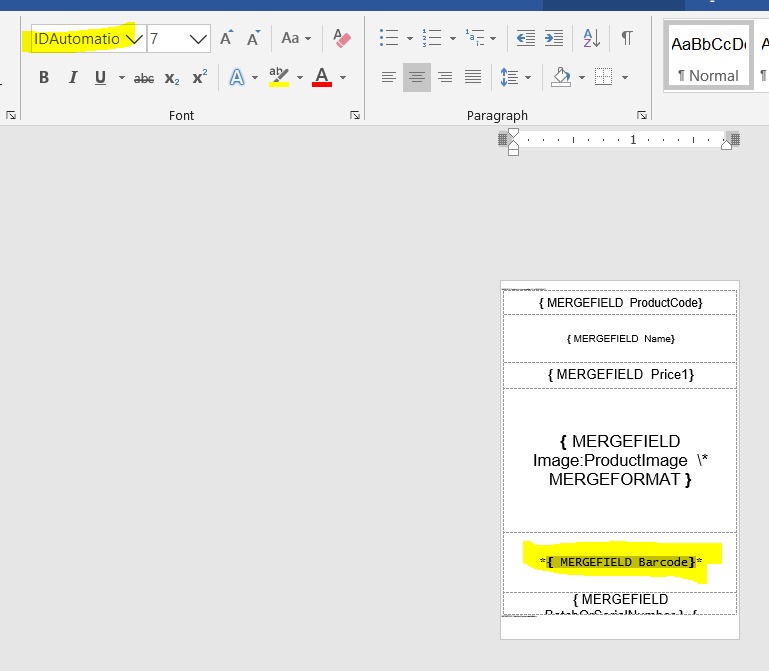Click the Sort A-Z icon
The height and width of the screenshot is (671, 769).
point(591,39)
